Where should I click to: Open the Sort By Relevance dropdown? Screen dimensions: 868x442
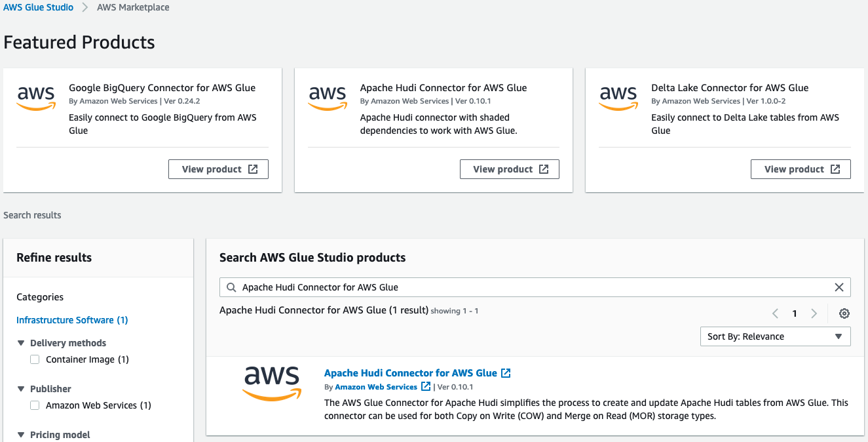coord(775,336)
